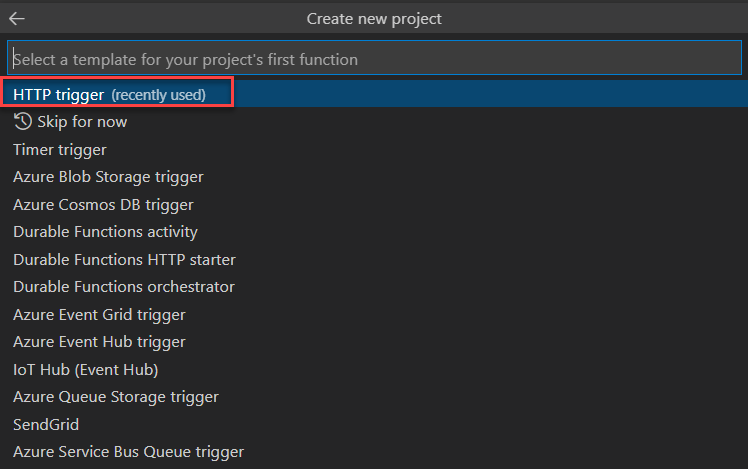This screenshot has width=748, height=469.
Task: Select Azure Cosmos DB trigger
Action: [103, 205]
